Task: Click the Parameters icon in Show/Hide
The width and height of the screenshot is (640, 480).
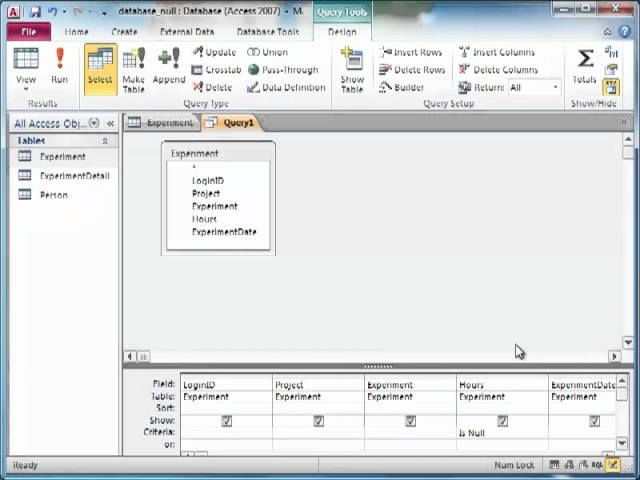Action: pos(611,52)
